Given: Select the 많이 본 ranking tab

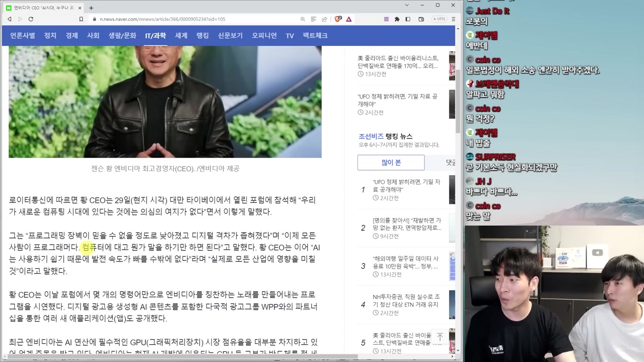Looking at the screenshot, I should [x=391, y=162].
